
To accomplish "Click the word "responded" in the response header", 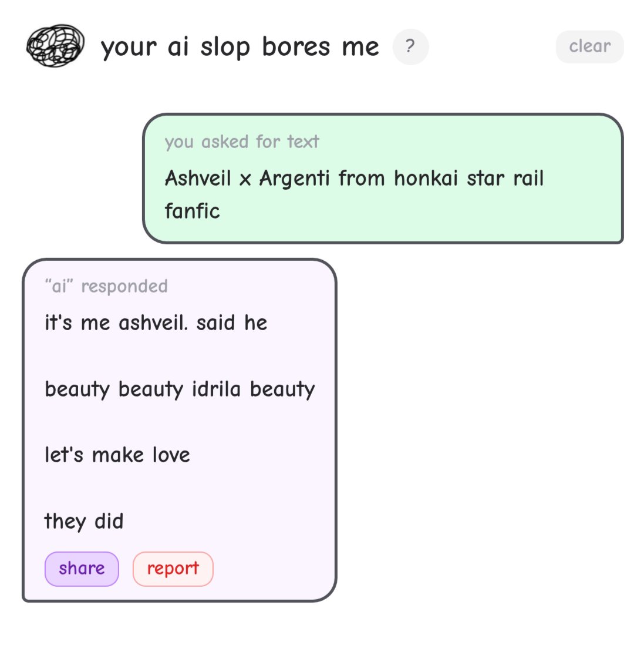I will coord(124,286).
